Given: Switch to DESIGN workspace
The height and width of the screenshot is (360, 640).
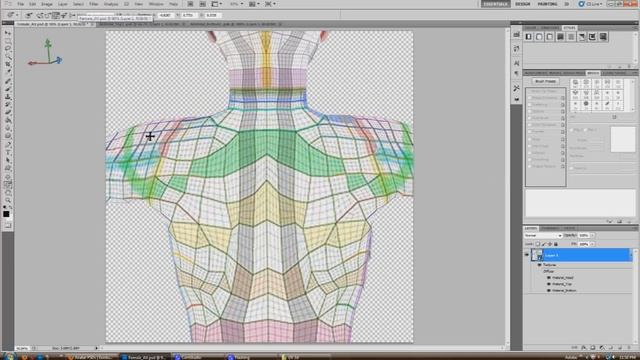Looking at the screenshot, I should pyautogui.click(x=523, y=4).
